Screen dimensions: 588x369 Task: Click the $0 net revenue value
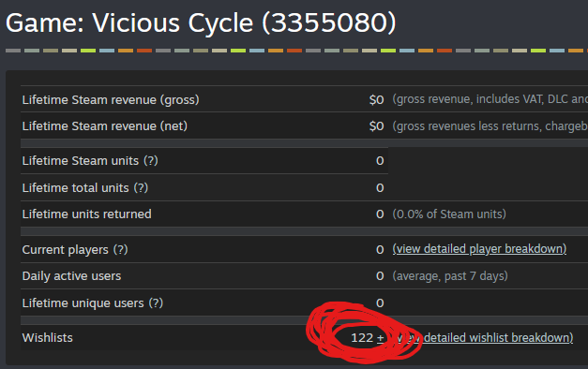[376, 126]
